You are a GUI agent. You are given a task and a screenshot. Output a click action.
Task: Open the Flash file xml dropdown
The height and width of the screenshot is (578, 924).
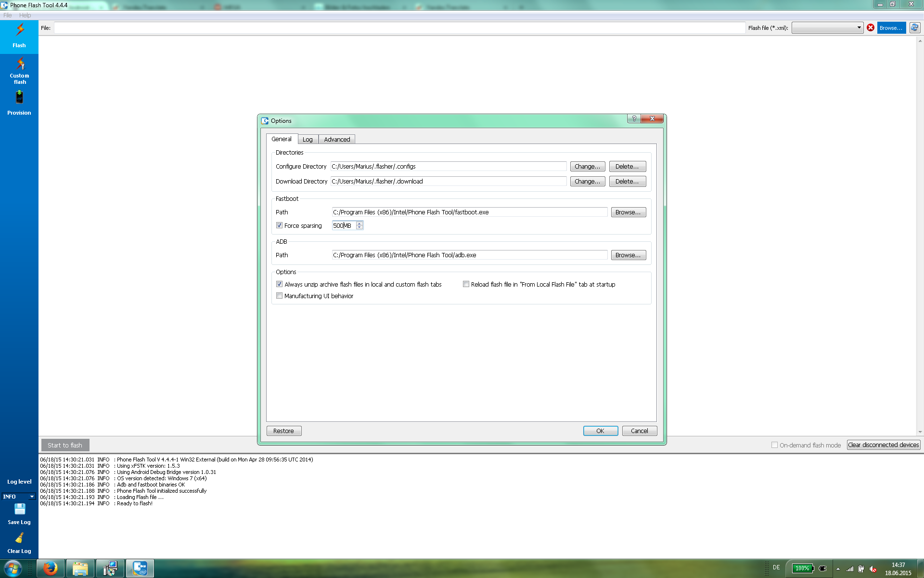click(x=828, y=28)
